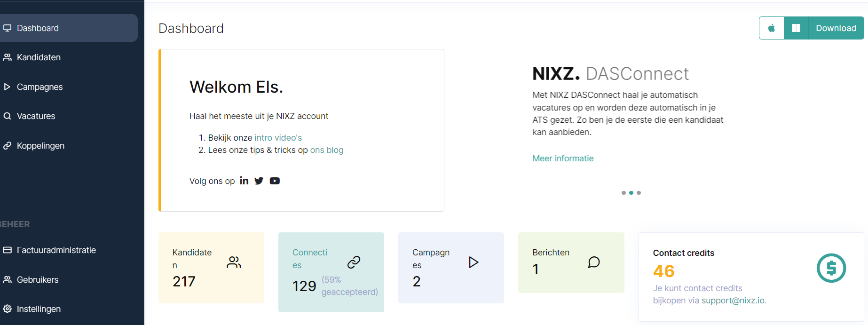
Task: Click the dollar coin icon on Contact credits
Action: pos(831,268)
